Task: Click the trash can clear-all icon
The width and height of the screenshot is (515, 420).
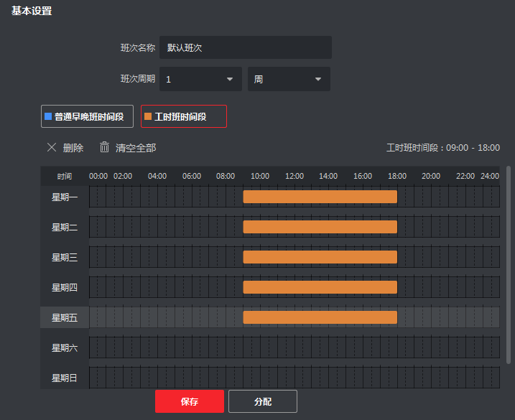Action: click(104, 147)
